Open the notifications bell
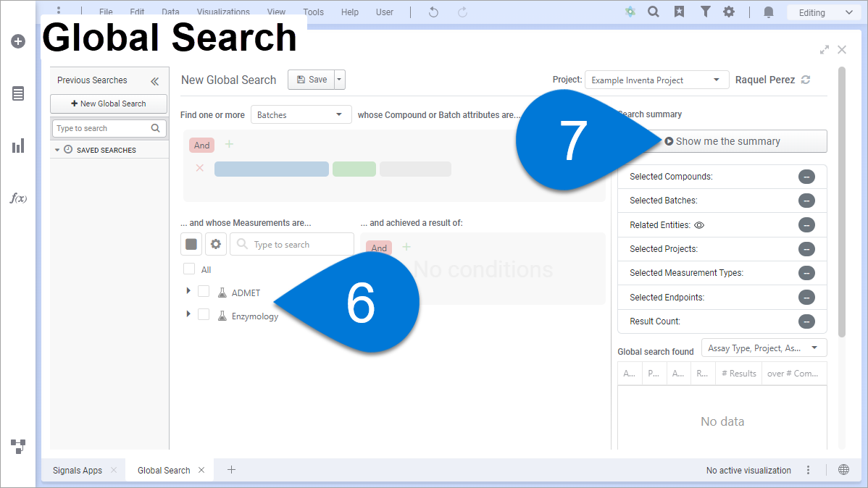 (x=768, y=12)
